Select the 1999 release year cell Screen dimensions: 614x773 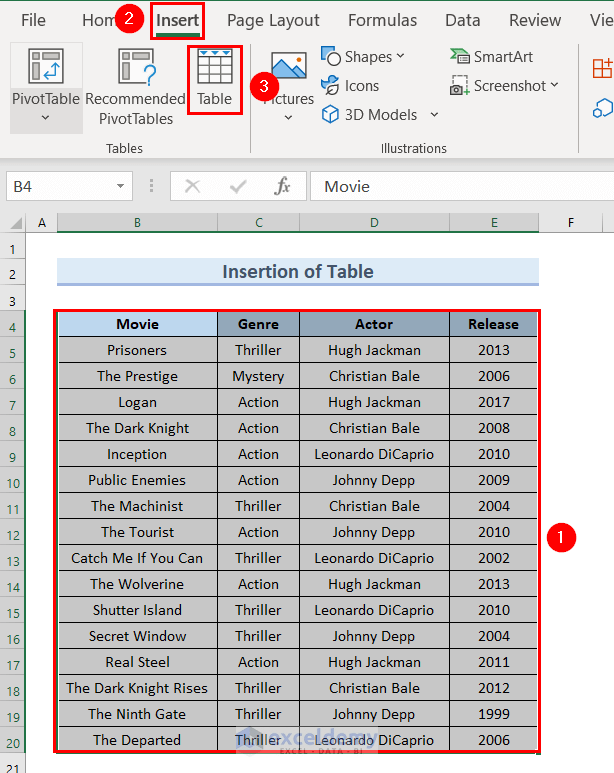click(x=494, y=714)
